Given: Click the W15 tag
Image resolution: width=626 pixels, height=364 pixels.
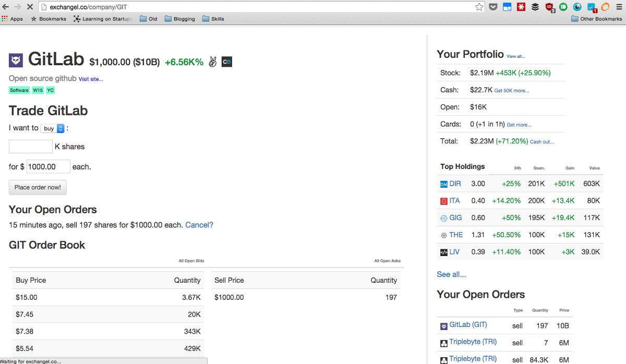Looking at the screenshot, I should [x=38, y=90].
